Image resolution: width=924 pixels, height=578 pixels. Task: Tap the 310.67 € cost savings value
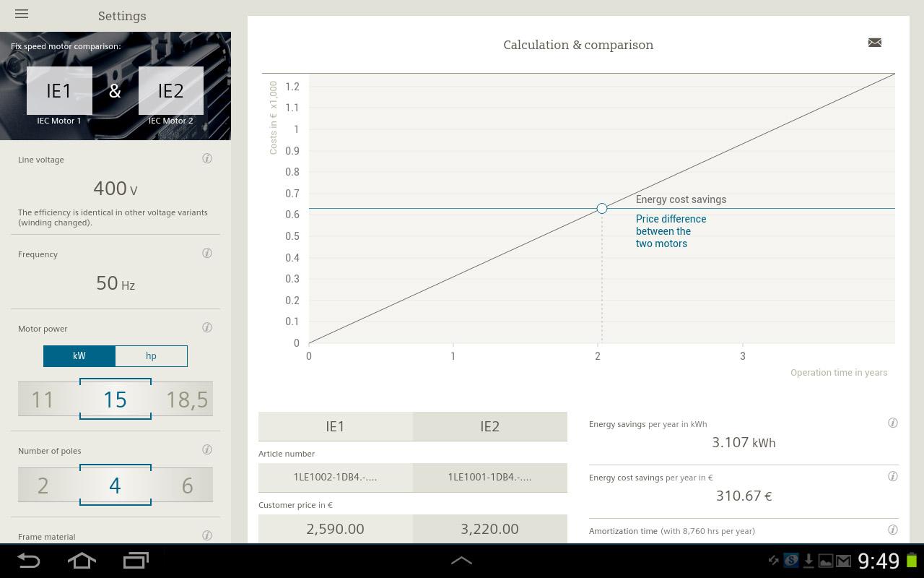(744, 496)
